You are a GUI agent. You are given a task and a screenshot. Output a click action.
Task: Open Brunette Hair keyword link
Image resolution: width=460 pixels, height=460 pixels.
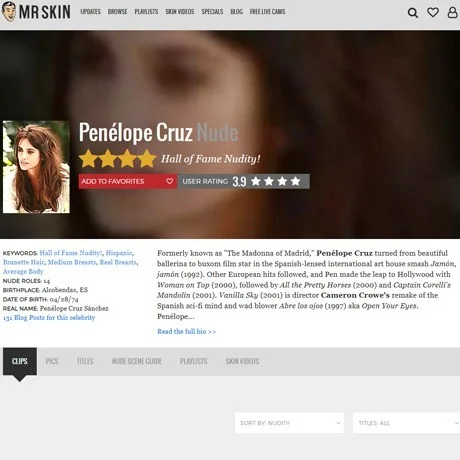(x=23, y=262)
